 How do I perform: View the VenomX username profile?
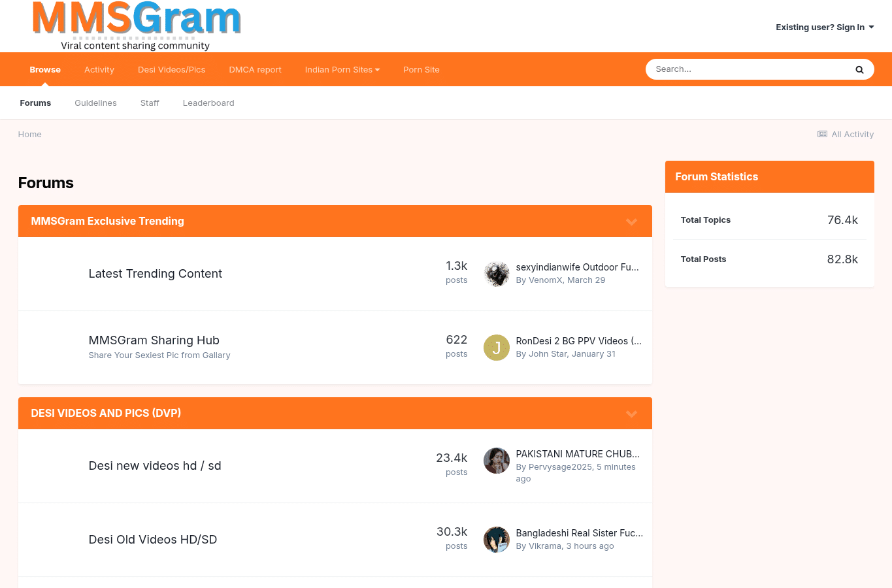coord(545,280)
